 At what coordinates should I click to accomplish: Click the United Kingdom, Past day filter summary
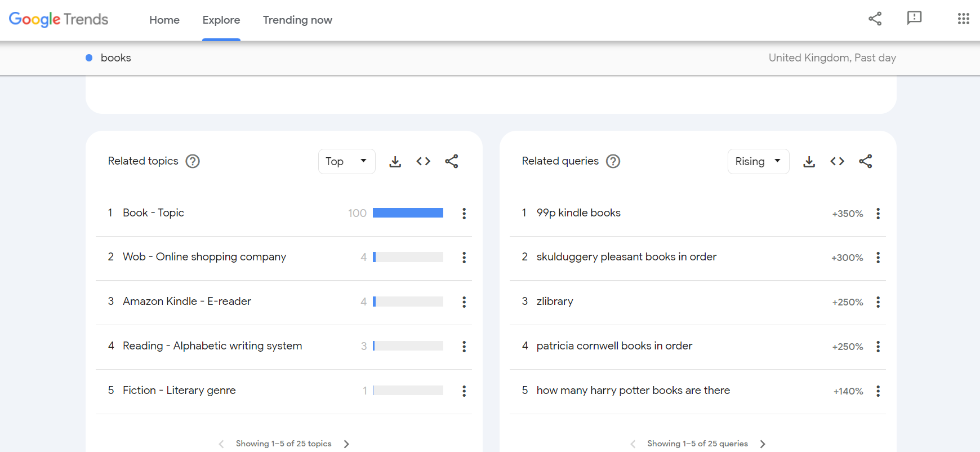[x=832, y=58]
